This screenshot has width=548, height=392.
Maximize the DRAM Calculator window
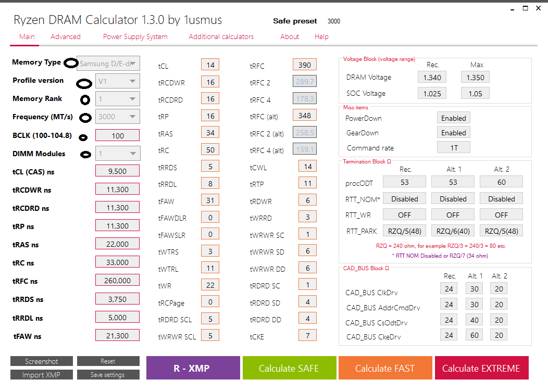525,8
